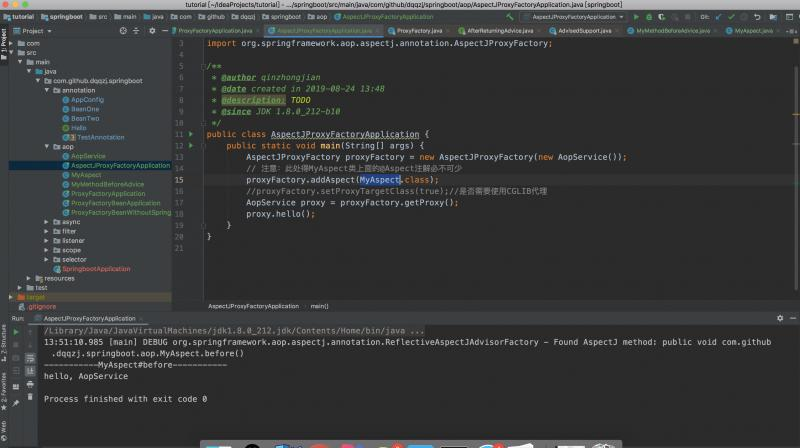The image size is (800, 448).
Task: Open TestAnnotation in project tree
Action: pyautogui.click(x=101, y=137)
